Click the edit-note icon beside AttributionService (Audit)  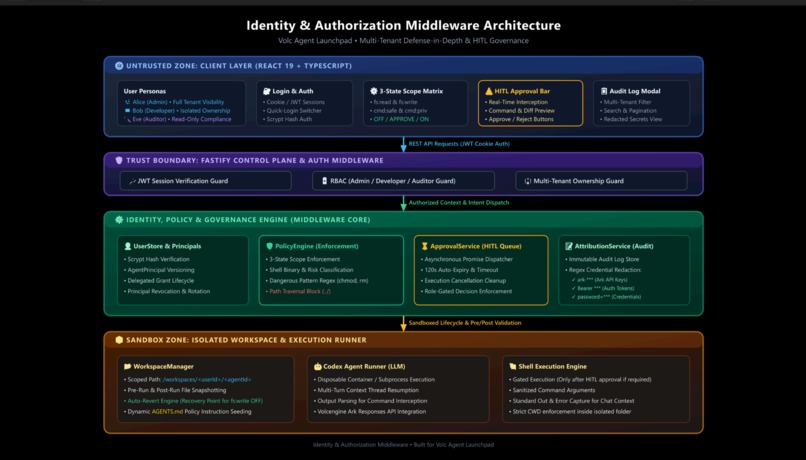coord(569,246)
